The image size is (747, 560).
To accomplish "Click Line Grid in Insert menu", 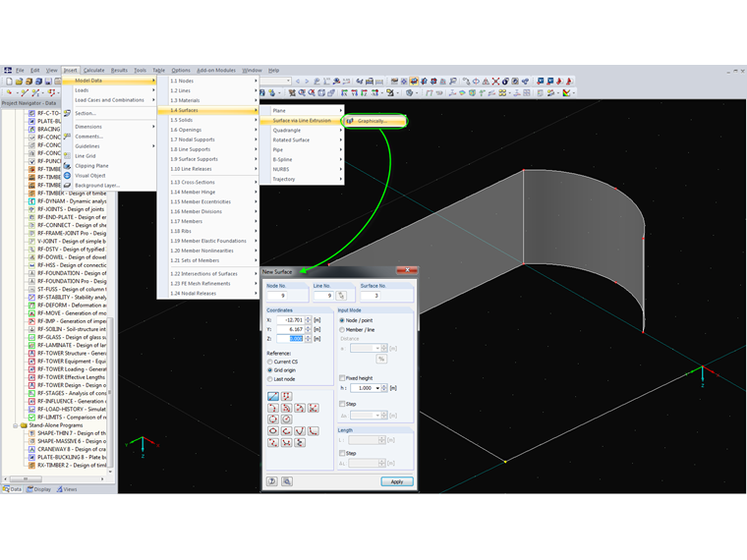I will [109, 155].
